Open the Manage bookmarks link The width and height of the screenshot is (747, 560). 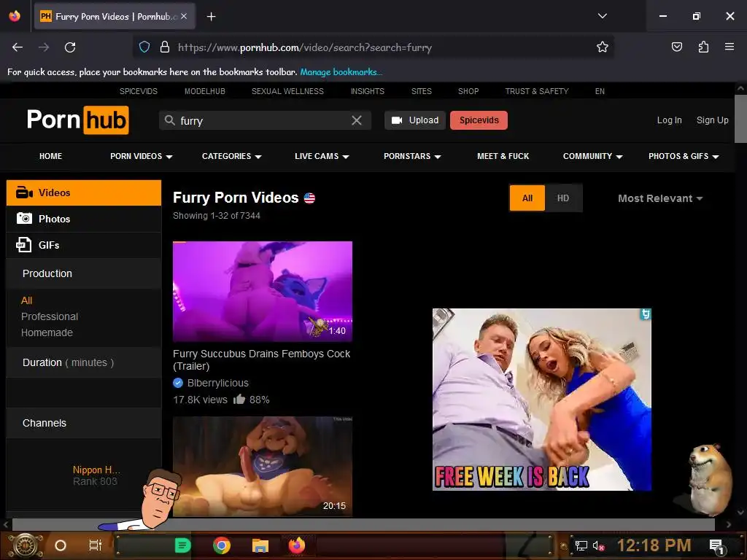(341, 72)
